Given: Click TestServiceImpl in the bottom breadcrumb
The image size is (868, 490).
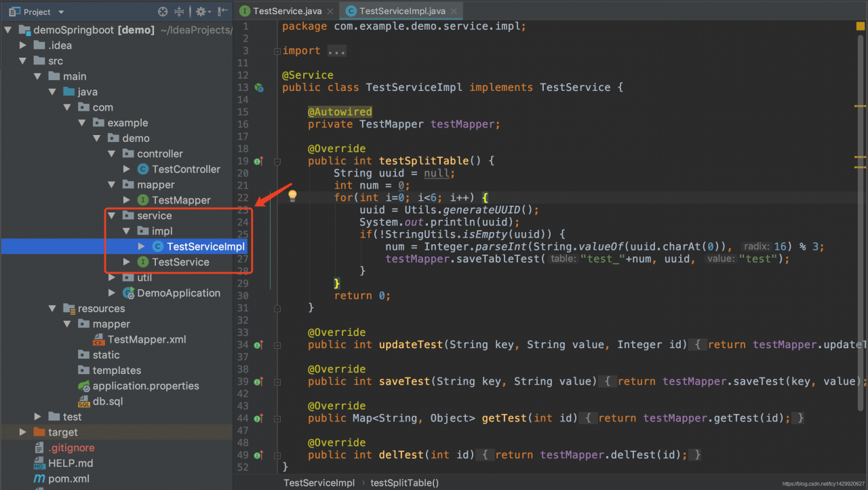Looking at the screenshot, I should pyautogui.click(x=319, y=483).
